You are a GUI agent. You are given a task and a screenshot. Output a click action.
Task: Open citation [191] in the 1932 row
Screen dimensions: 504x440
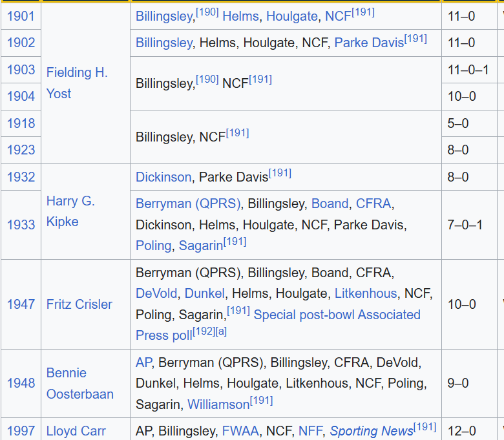(280, 173)
